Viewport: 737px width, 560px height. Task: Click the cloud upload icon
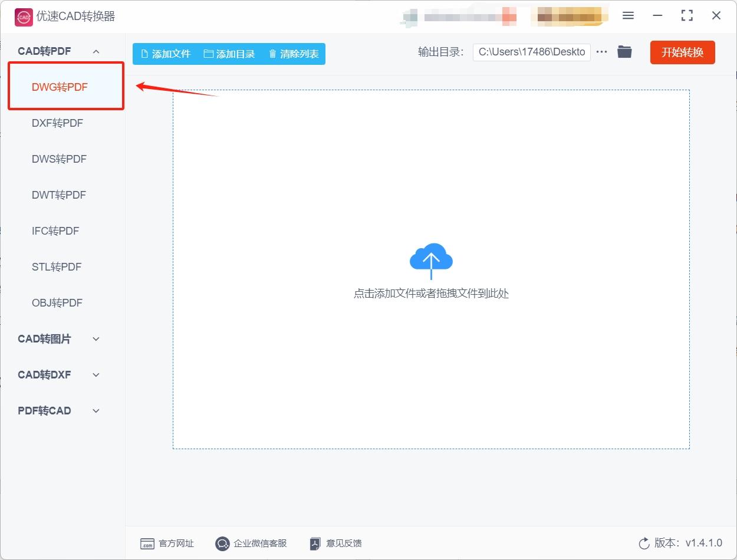point(430,258)
